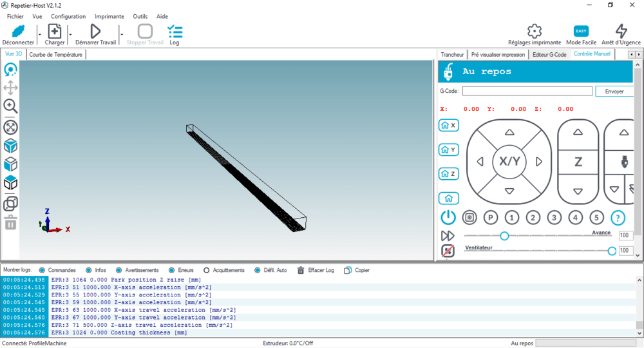Home the Y axis
644x348 pixels.
click(x=448, y=150)
